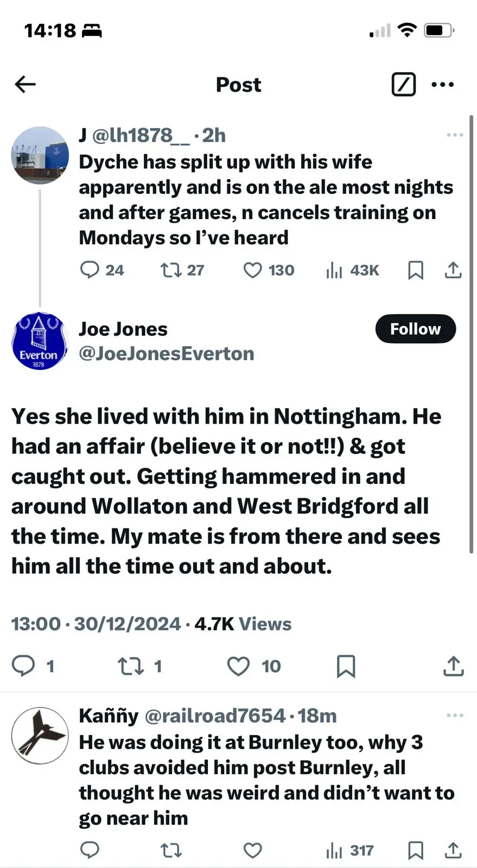This screenshot has height=868, width=477.
Task: Click the vertical scrollbar on right edge
Action: pyautogui.click(x=471, y=325)
